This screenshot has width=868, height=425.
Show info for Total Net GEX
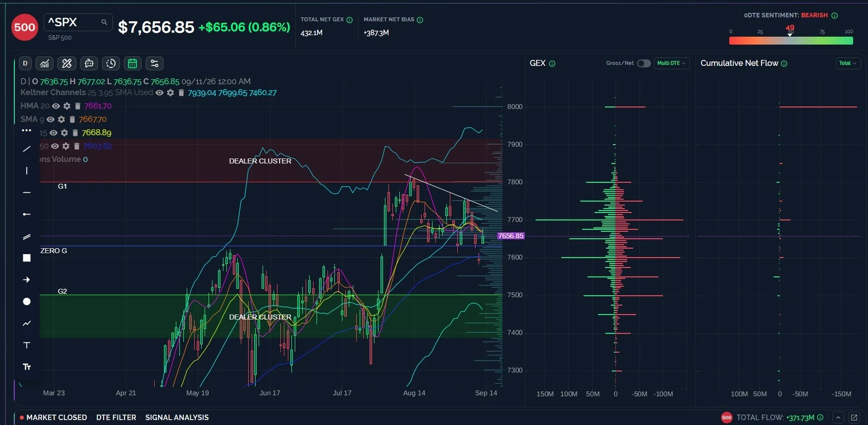pyautogui.click(x=349, y=20)
